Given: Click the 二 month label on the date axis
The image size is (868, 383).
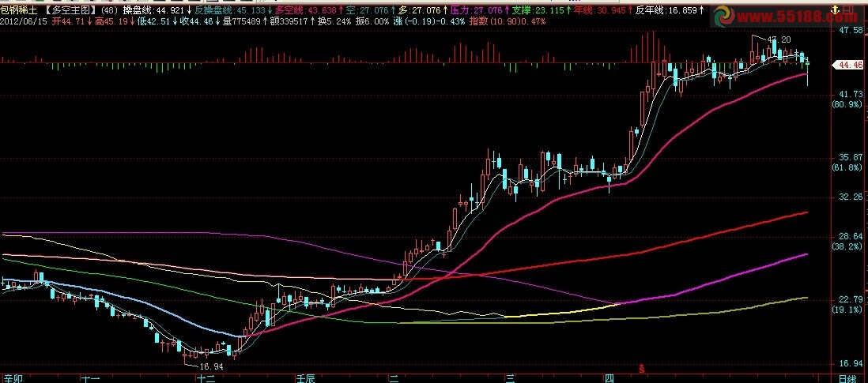Looking at the screenshot, I should [x=394, y=378].
